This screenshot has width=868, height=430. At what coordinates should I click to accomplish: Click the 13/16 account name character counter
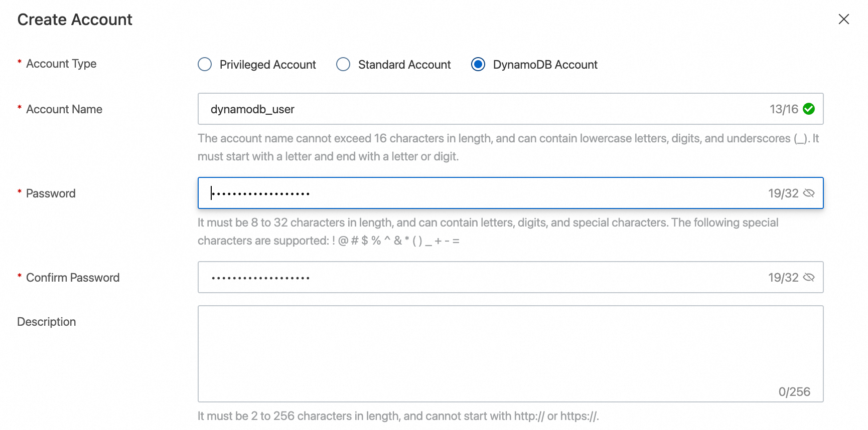784,109
